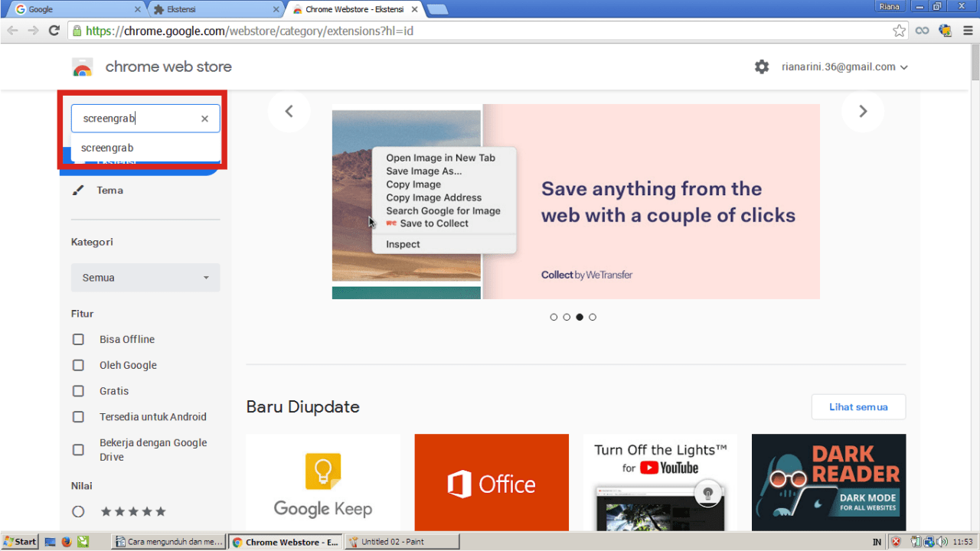Image resolution: width=980 pixels, height=551 pixels.
Task: Clear the search box with the X
Action: 204,119
